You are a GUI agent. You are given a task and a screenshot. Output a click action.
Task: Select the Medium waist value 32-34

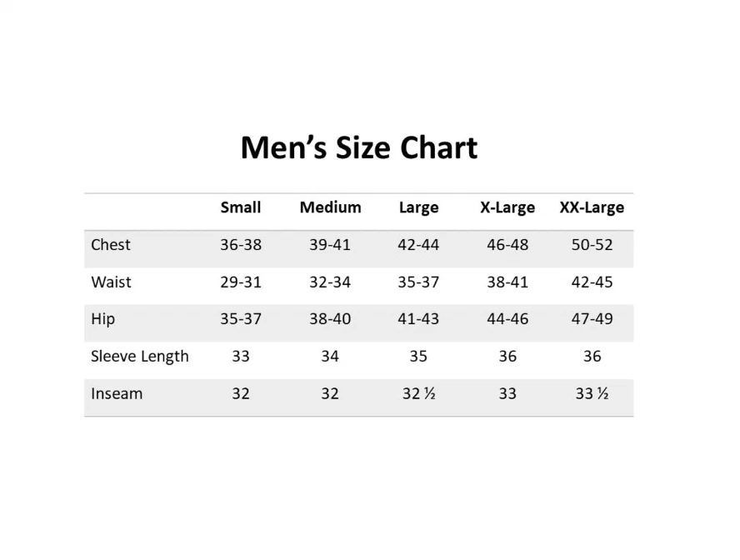pyautogui.click(x=330, y=282)
